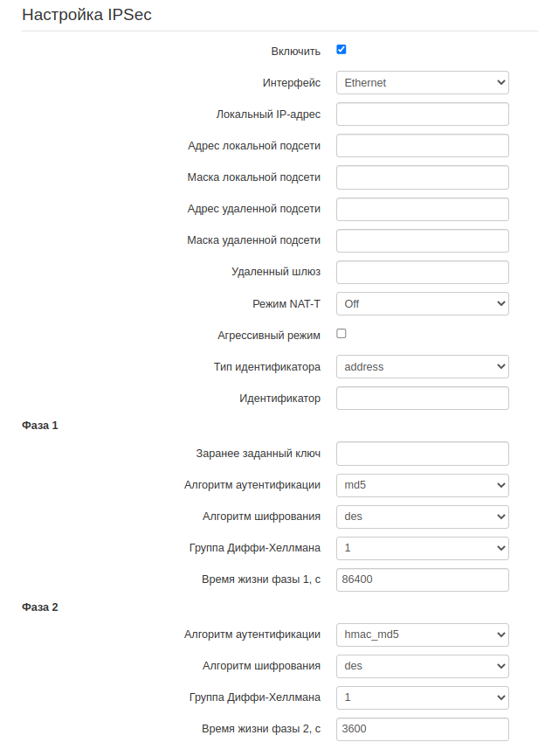Open Phase 2 encryption algorithm dropdown

[422, 666]
